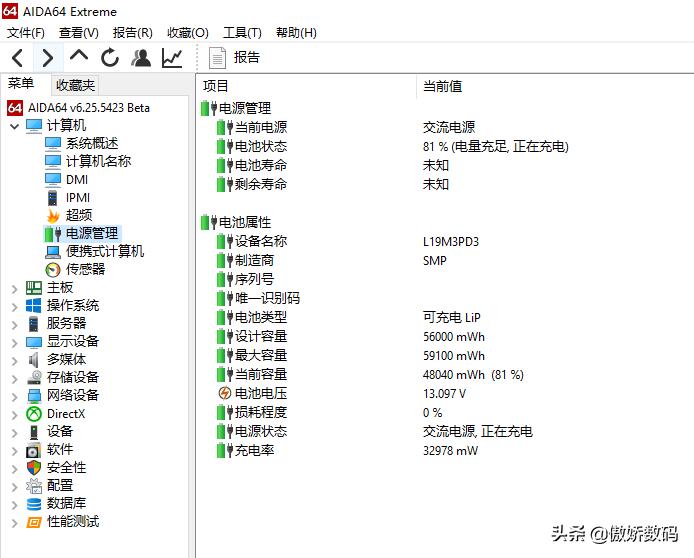Select the 传感器 gauge icon
694x558 pixels.
pyautogui.click(x=53, y=269)
